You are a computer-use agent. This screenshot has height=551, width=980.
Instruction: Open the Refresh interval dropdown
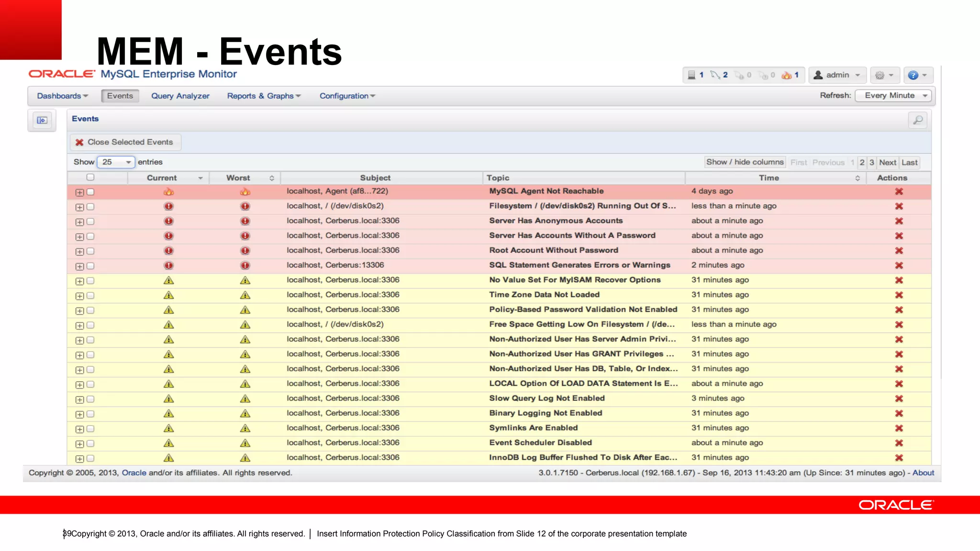(x=893, y=96)
